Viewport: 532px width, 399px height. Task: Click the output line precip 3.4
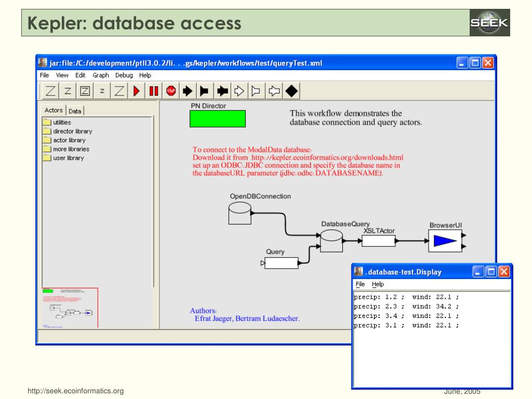pos(406,316)
